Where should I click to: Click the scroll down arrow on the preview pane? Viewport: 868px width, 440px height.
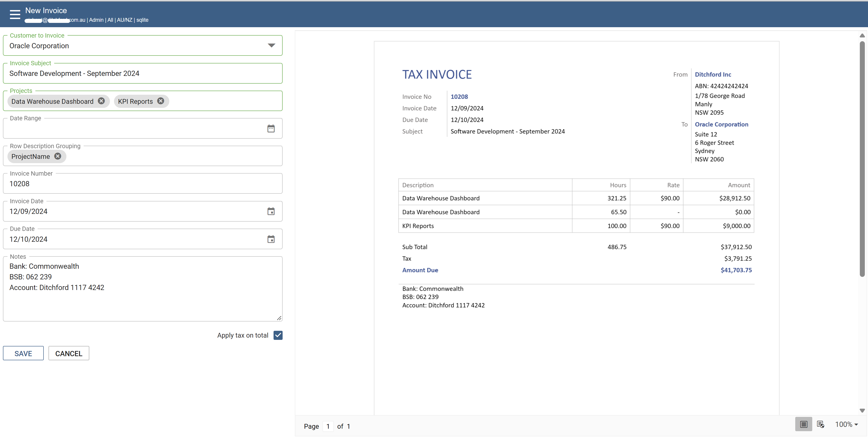(863, 411)
